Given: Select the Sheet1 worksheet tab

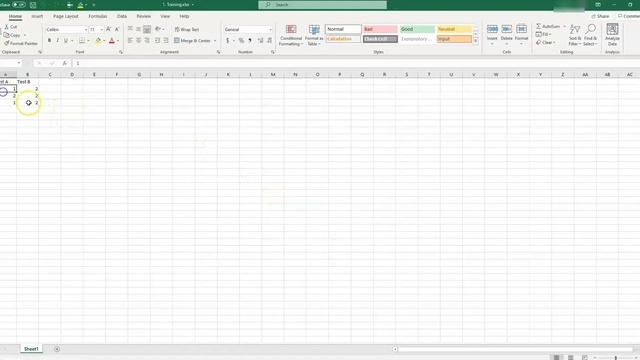Looking at the screenshot, I should [x=31, y=349].
